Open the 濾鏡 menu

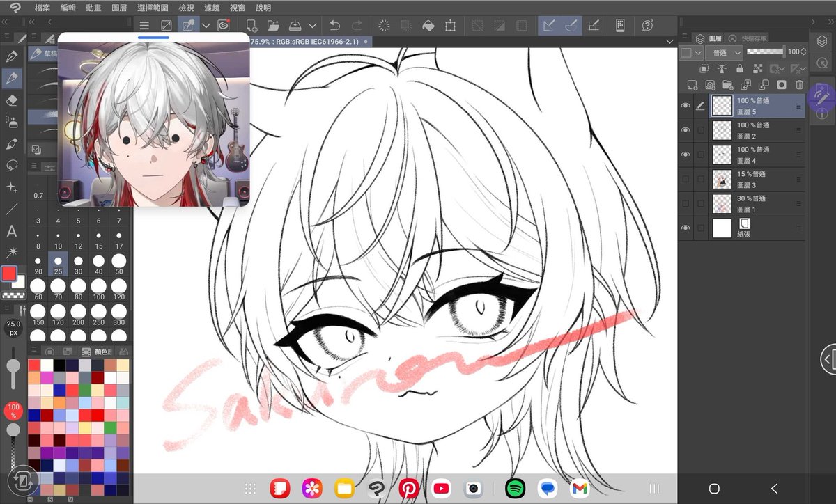tap(212, 8)
